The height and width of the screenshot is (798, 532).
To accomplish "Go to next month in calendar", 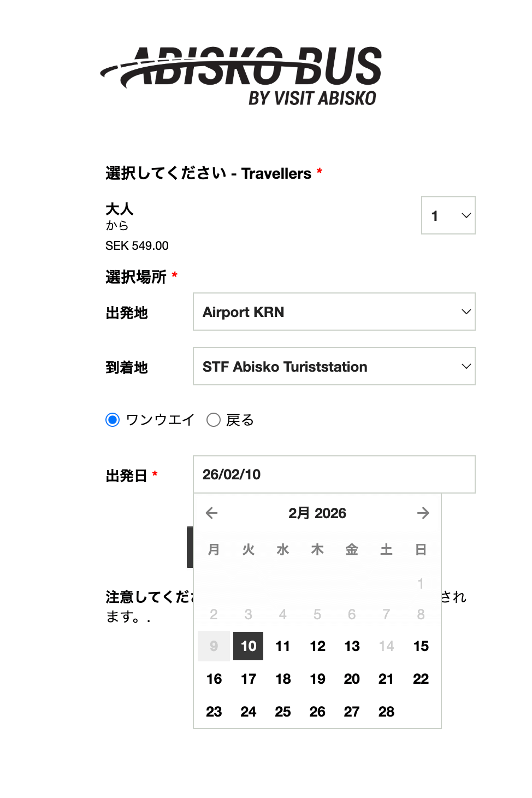I will 423,513.
